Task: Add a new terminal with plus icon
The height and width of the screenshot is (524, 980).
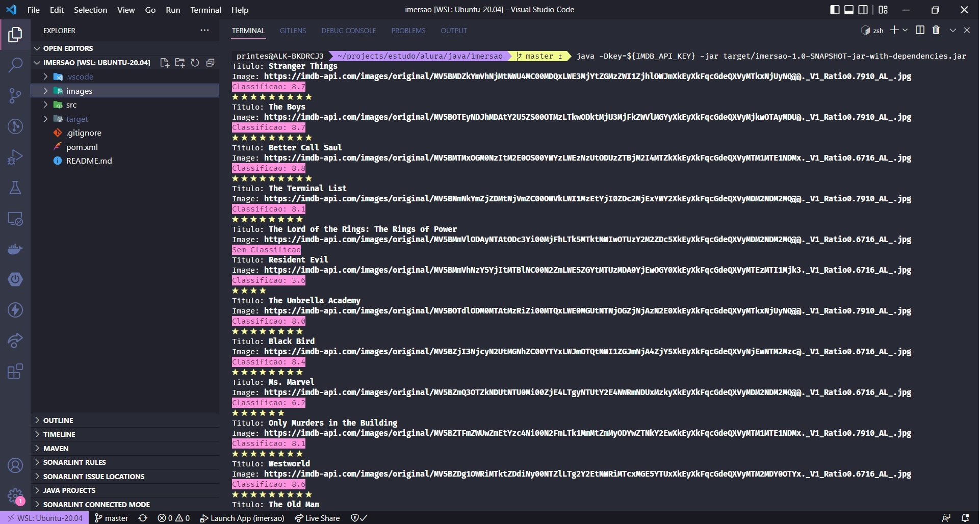Action: 894,30
